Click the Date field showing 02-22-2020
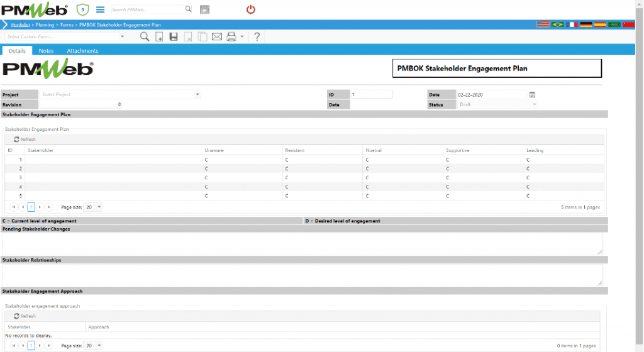Screen dimensions: 644x352 point(491,94)
